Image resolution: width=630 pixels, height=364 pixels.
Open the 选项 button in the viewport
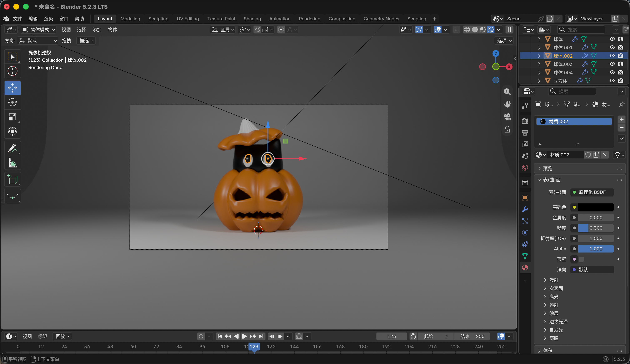(504, 40)
